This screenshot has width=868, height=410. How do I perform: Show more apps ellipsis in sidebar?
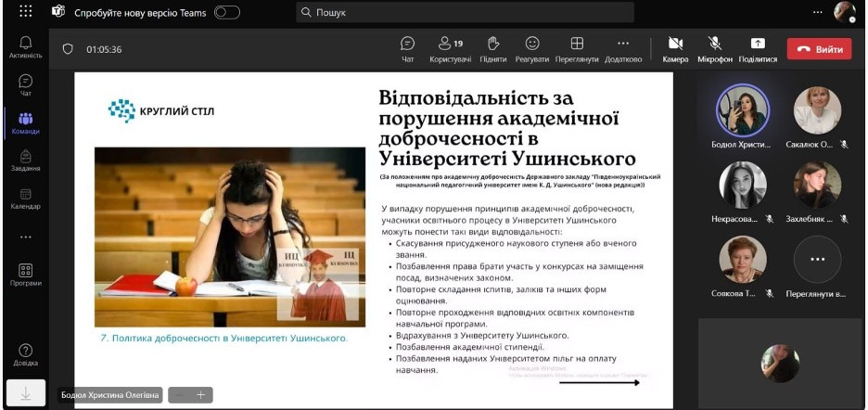25,237
